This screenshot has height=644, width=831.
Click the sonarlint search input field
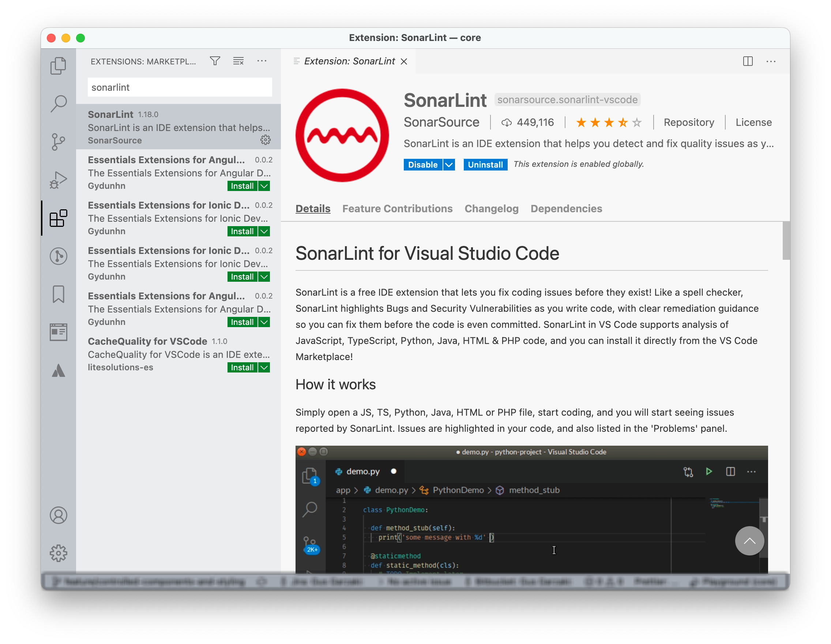180,87
